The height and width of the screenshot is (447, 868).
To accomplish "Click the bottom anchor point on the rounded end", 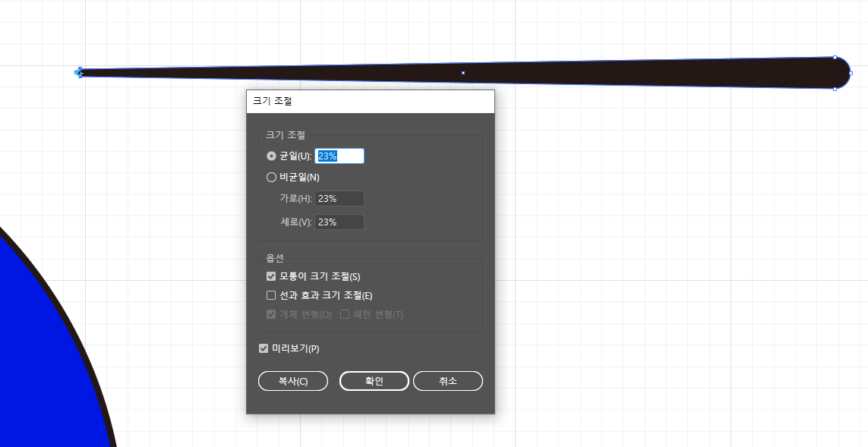I will pos(835,89).
